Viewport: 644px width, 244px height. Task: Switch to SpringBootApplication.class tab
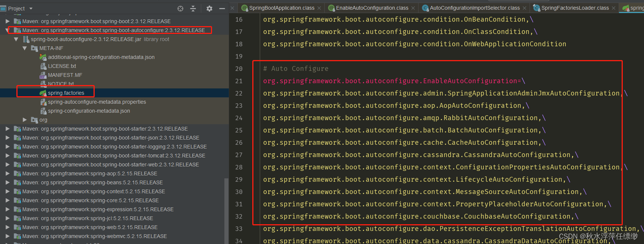coord(281,8)
